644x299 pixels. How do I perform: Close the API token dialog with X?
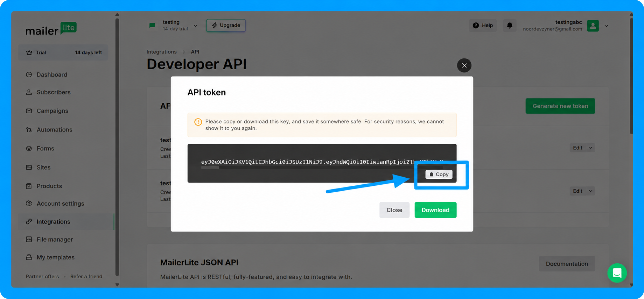pos(464,65)
